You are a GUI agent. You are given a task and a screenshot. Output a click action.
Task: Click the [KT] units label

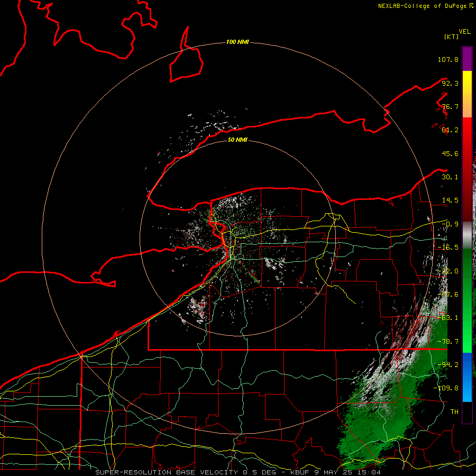pos(451,36)
